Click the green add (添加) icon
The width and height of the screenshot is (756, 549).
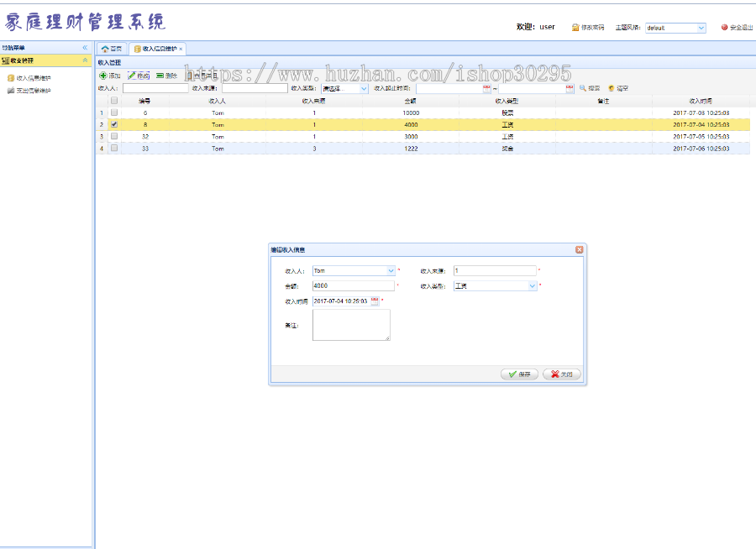click(103, 76)
